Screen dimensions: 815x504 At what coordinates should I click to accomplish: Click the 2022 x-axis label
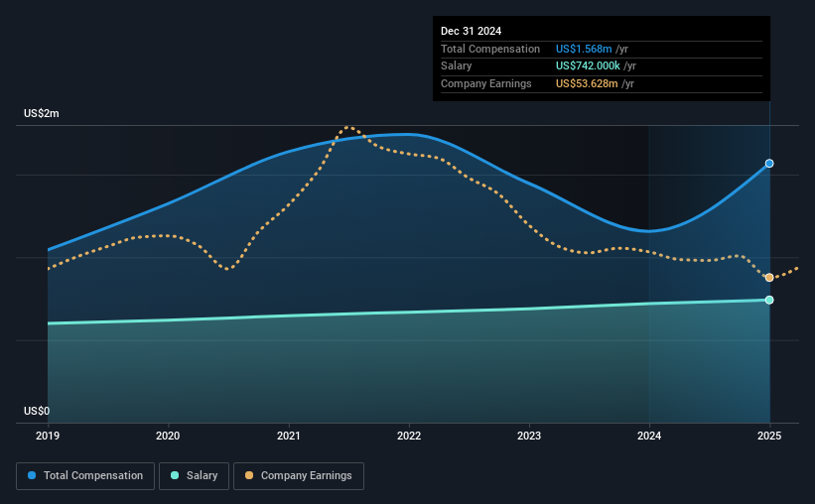(x=409, y=436)
